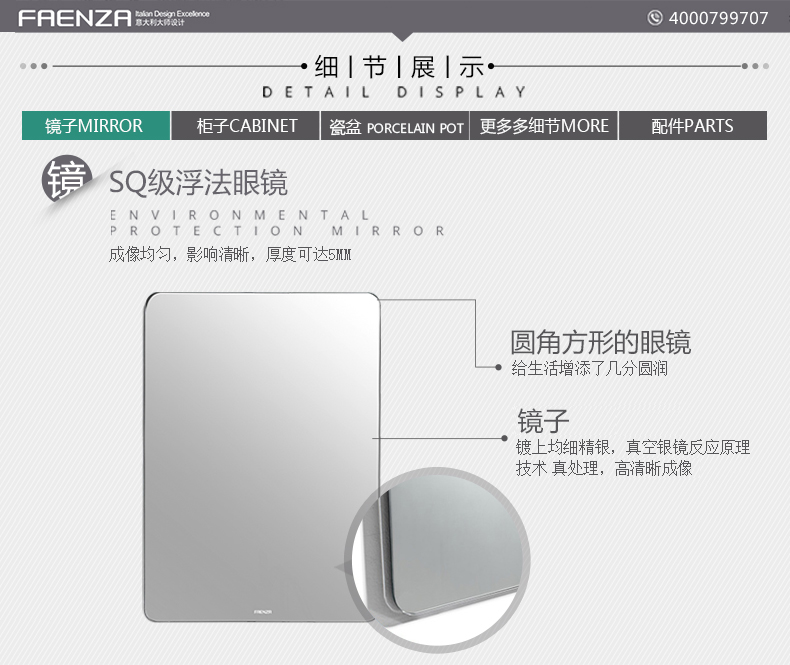This screenshot has width=790, height=665.
Task: Open the 配件PARTS tab
Action: pyautogui.click(x=693, y=125)
